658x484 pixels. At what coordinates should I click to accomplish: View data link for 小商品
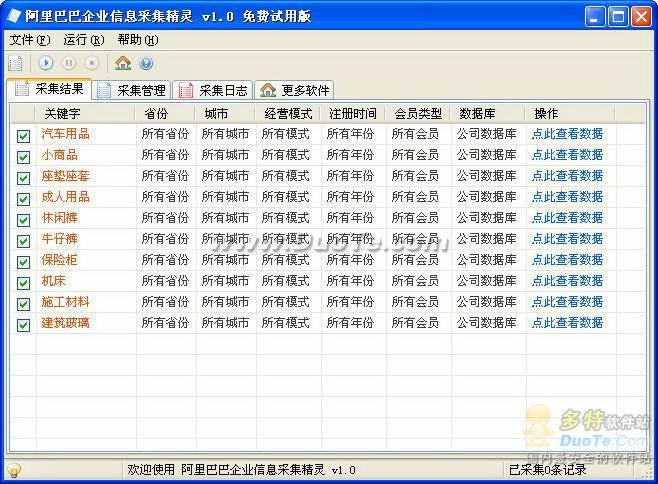point(567,155)
